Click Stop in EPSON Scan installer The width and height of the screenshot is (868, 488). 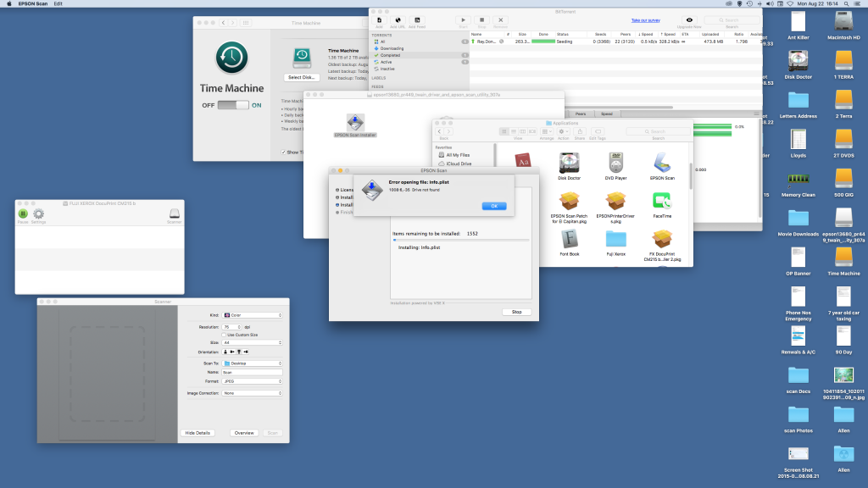[516, 312]
